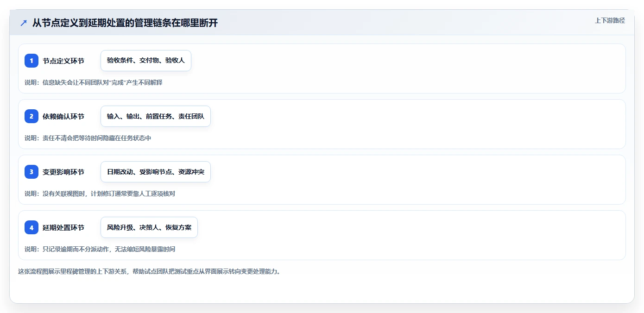This screenshot has width=644, height=313.
Task: Click the step 2 number badge
Action: click(x=32, y=116)
